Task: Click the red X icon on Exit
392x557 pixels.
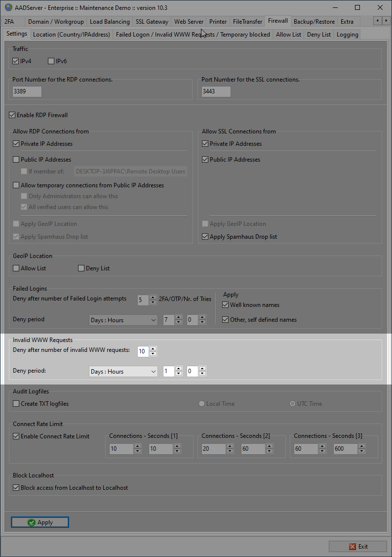Action: [352, 546]
